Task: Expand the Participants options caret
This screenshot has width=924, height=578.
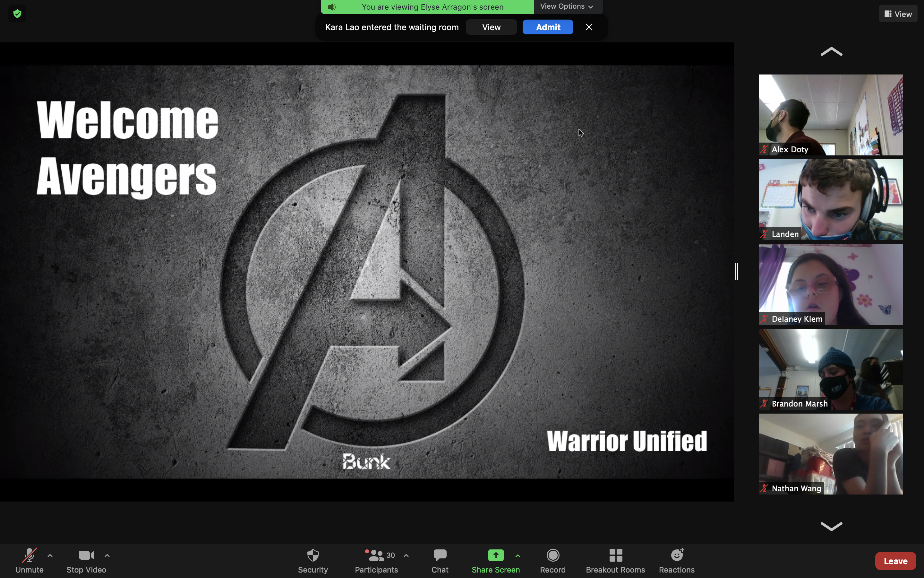Action: (406, 556)
